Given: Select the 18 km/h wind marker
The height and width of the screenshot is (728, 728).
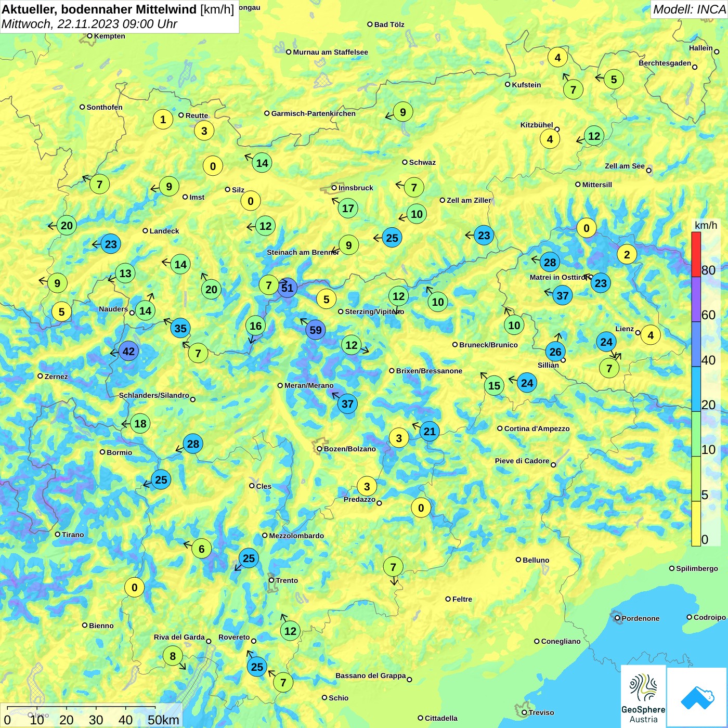Looking at the screenshot, I should 140,423.
